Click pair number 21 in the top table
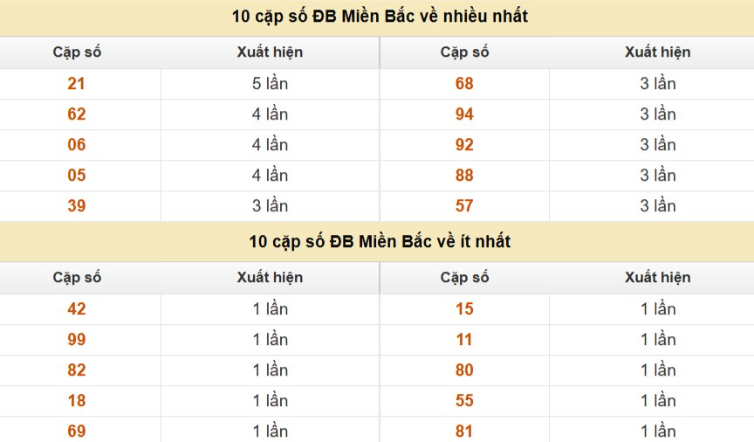754x442 pixels. coord(77,84)
